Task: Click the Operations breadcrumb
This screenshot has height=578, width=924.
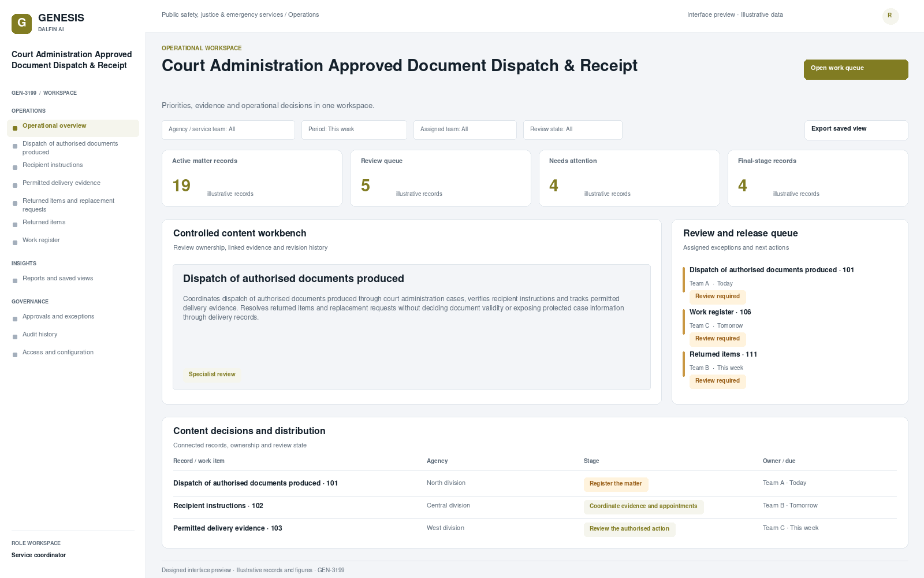Action: (x=304, y=15)
